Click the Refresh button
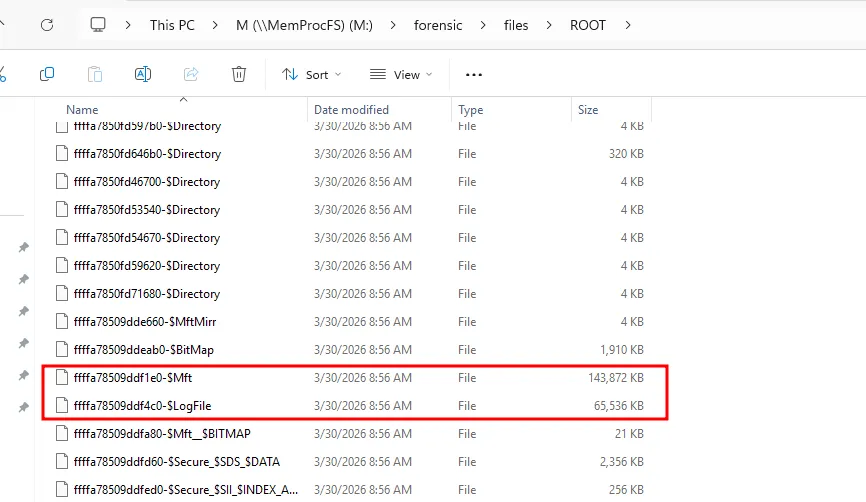This screenshot has width=866, height=502. 47,25
